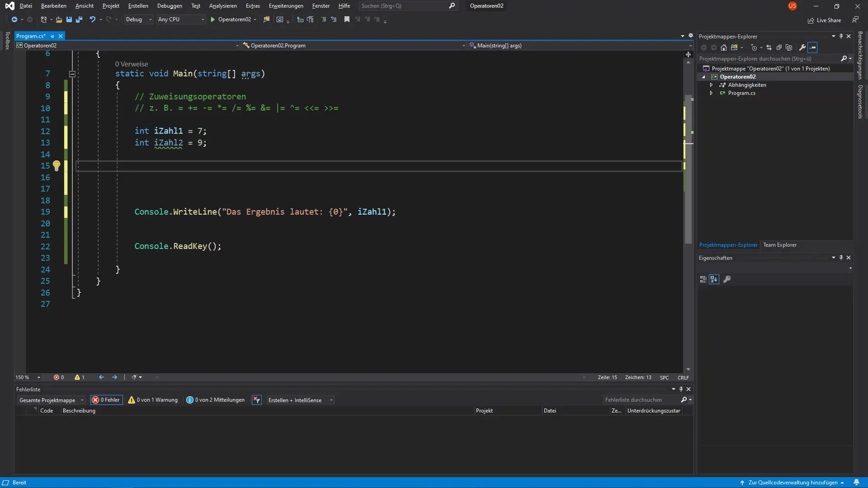Screen dimensions: 868x488
Task: Click the send feedback icon at the top right
Action: click(x=855, y=20)
